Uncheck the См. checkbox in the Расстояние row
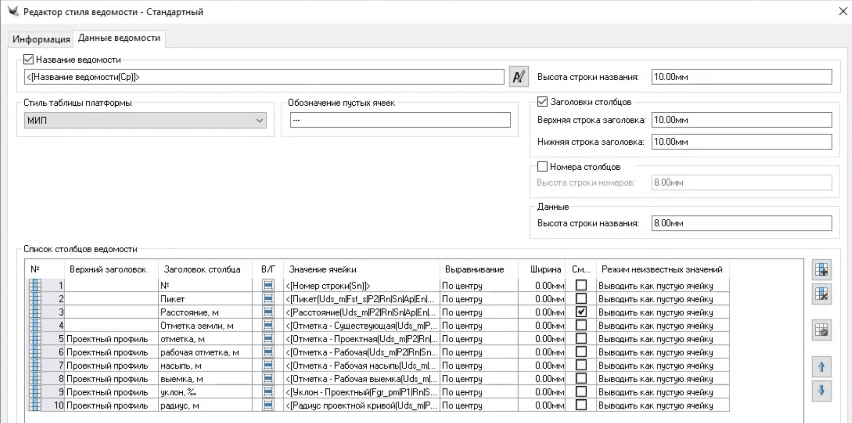 click(x=581, y=312)
